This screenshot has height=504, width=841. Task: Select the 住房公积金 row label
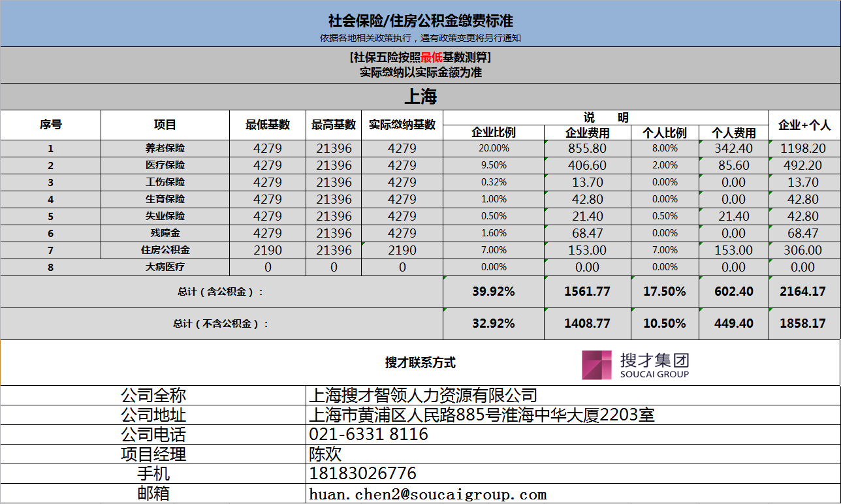(165, 250)
